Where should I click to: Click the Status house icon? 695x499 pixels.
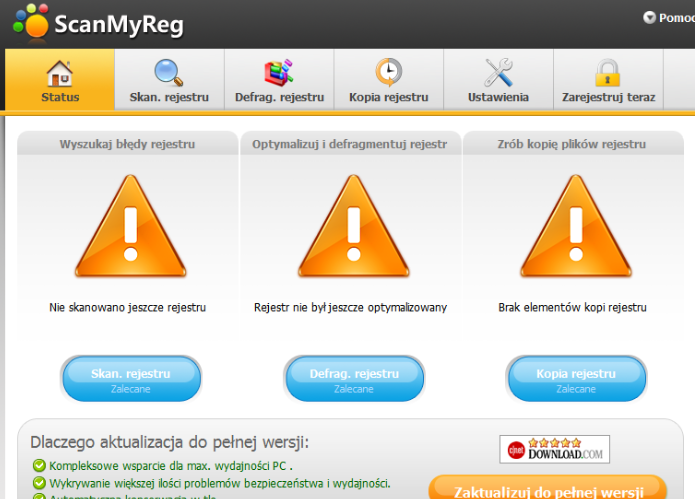pos(60,74)
